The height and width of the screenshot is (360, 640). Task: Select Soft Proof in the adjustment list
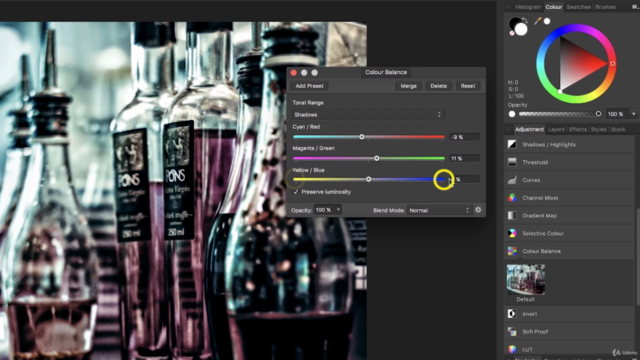pyautogui.click(x=569, y=332)
